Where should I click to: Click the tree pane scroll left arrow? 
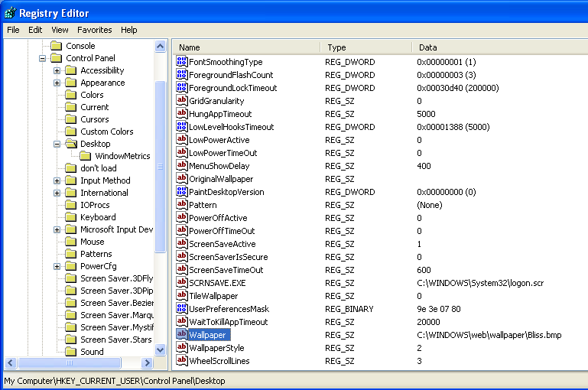pyautogui.click(x=11, y=362)
